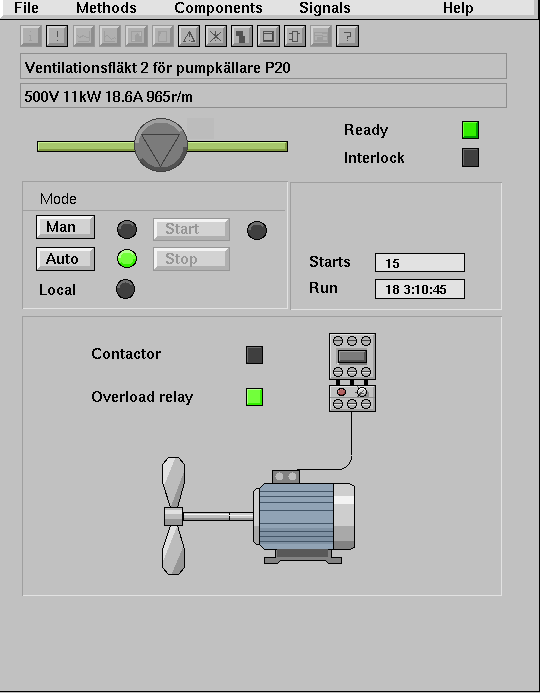Switch mode to Auto

tap(65, 259)
